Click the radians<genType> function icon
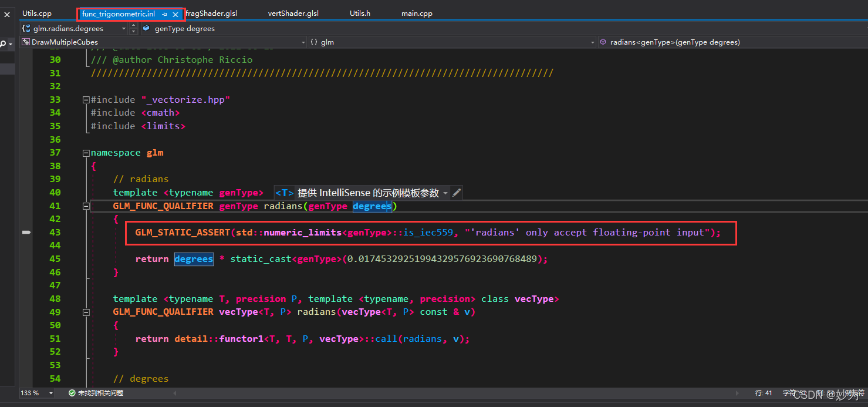The width and height of the screenshot is (868, 407). tap(603, 42)
